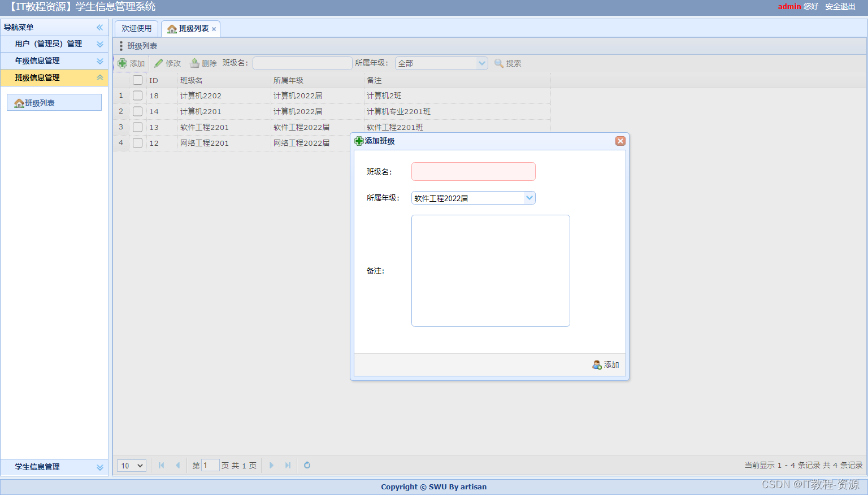Go to first page in pager
This screenshot has width=868, height=495.
(162, 466)
